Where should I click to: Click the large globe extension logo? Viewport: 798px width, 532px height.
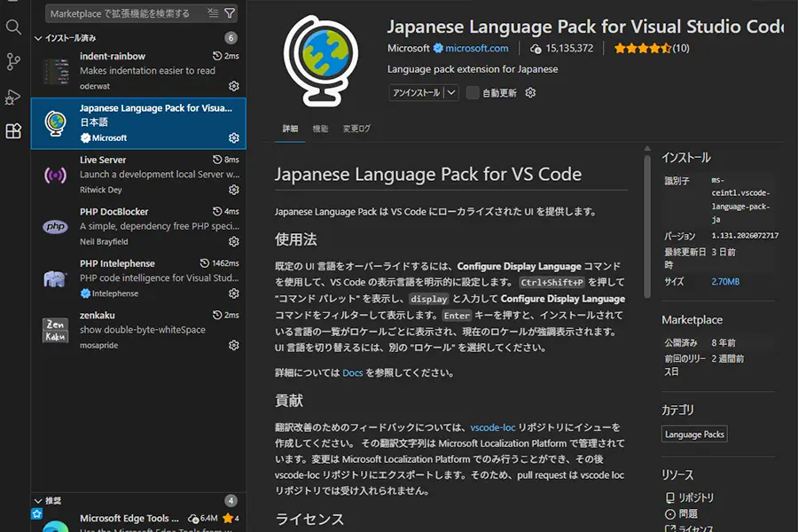pos(321,60)
